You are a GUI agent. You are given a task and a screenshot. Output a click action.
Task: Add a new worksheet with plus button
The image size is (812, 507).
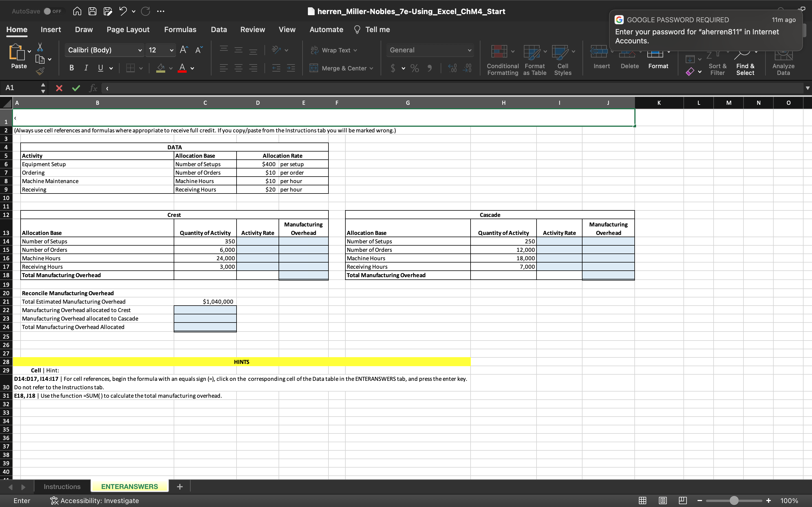point(180,486)
